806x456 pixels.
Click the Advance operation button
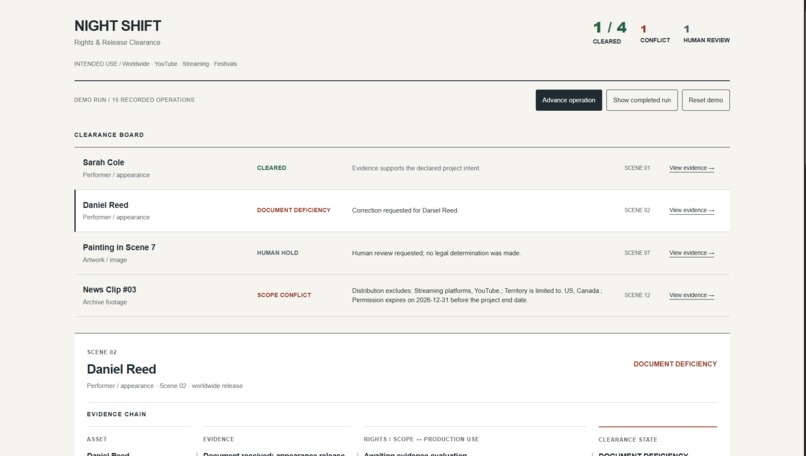pyautogui.click(x=569, y=100)
